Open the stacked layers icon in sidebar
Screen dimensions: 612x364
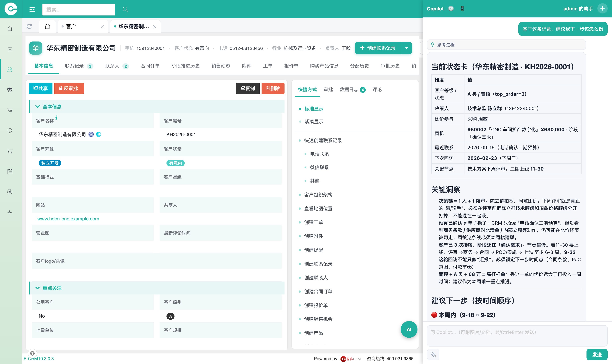pyautogui.click(x=10, y=90)
